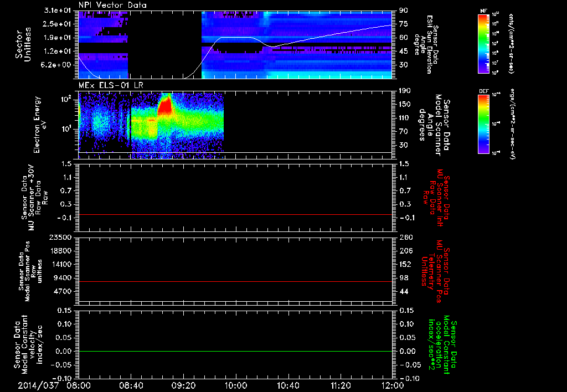567x392 pixels.
Task: Click the black data gap in NPI panel
Action: click(164, 44)
